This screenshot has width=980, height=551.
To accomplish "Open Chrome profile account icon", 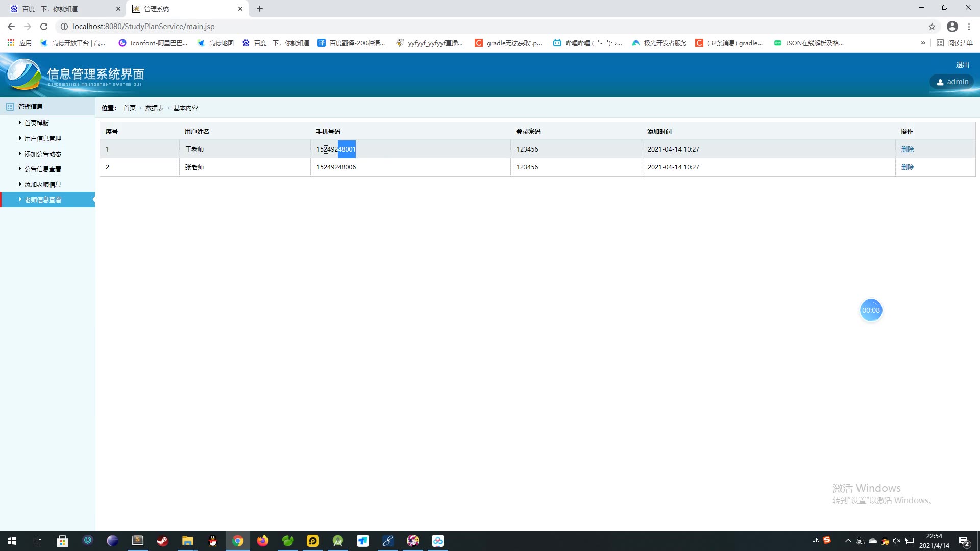I will (x=952, y=27).
